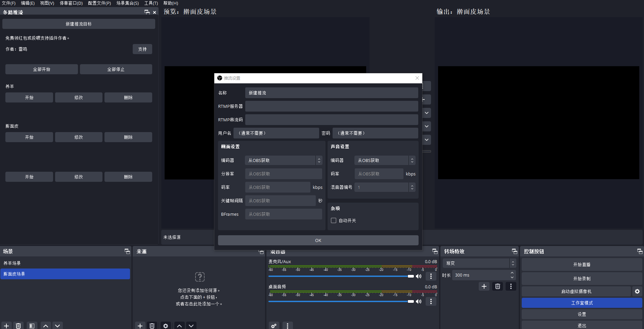Close the 多路推流 dock panel

point(155,12)
